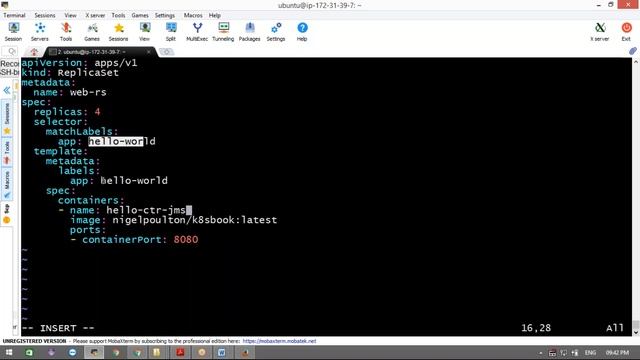Open the View menu

70,15
